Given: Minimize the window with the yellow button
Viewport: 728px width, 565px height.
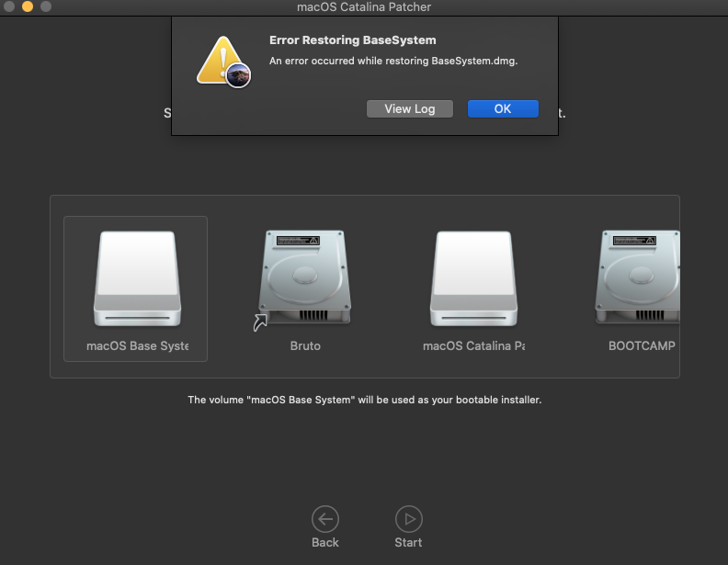Looking at the screenshot, I should click(x=28, y=6).
